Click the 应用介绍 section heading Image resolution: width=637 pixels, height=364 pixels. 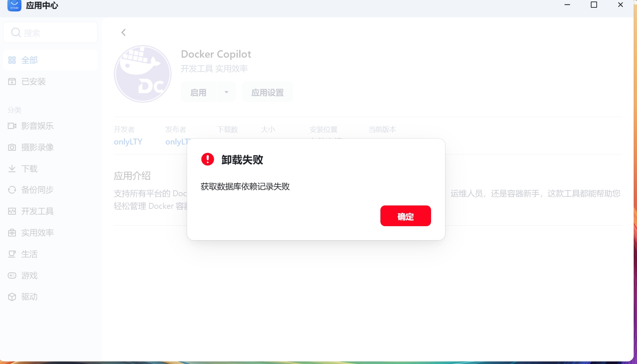click(132, 176)
